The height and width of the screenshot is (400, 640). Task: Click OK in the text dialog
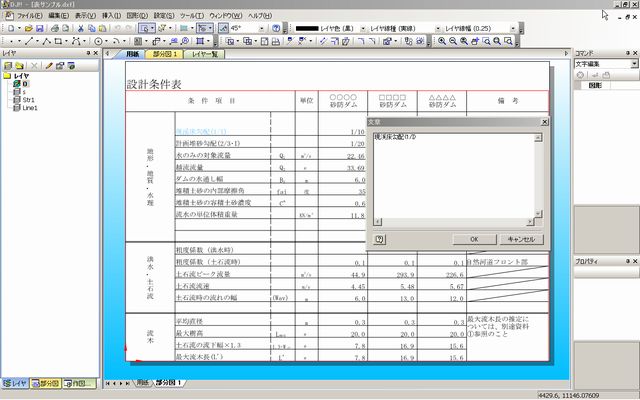point(474,240)
